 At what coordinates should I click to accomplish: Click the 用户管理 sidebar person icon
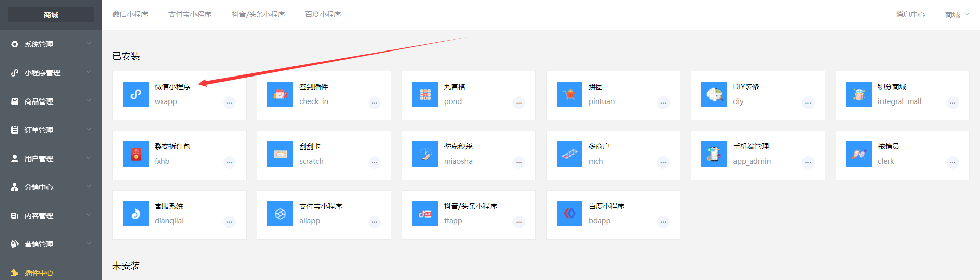[x=15, y=159]
